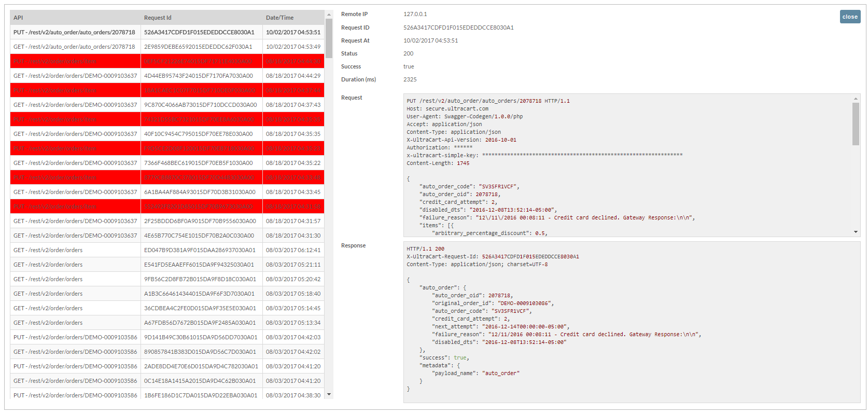Select row timestamped 08/03/2017 05:18:40
This screenshot has height=414, width=868.
click(167, 294)
